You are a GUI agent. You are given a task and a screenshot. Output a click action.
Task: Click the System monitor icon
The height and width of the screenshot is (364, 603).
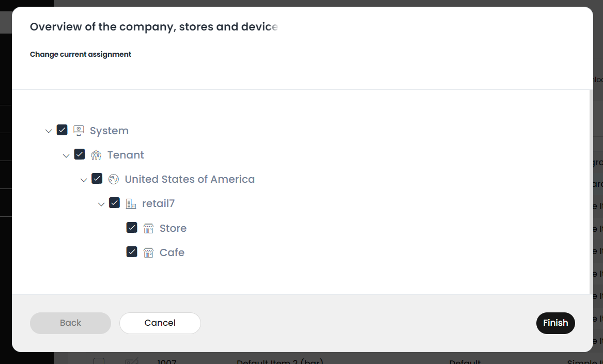coord(79,131)
